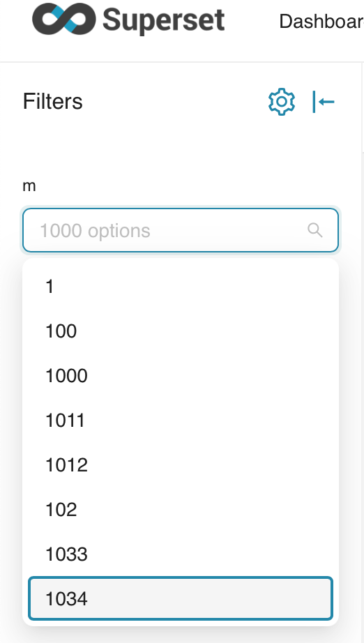Click the Superset wordmark text
The image size is (364, 643).
(164, 20)
